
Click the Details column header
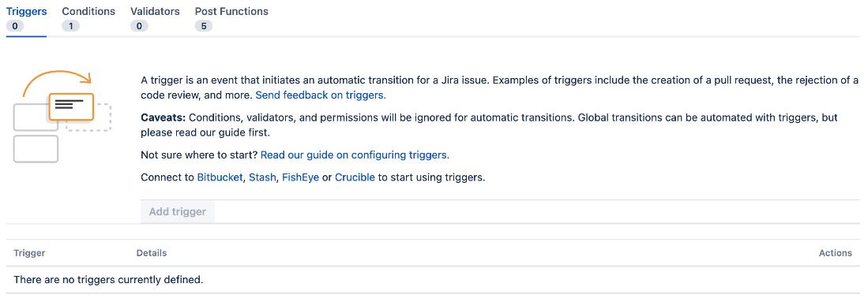point(152,253)
